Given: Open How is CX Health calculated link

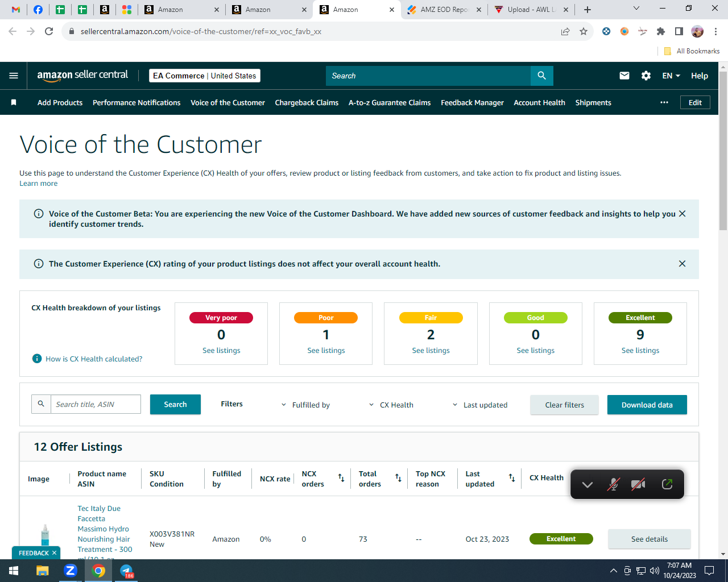Looking at the screenshot, I should pos(94,359).
